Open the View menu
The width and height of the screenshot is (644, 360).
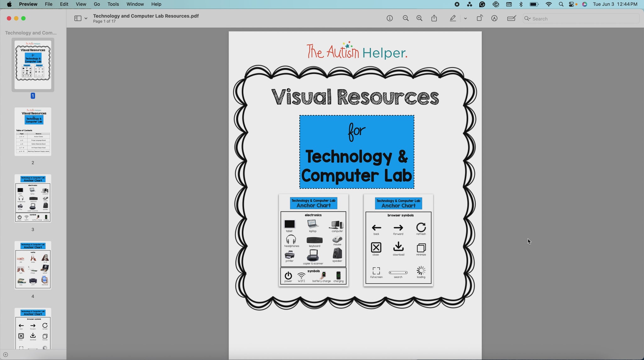coord(81,4)
